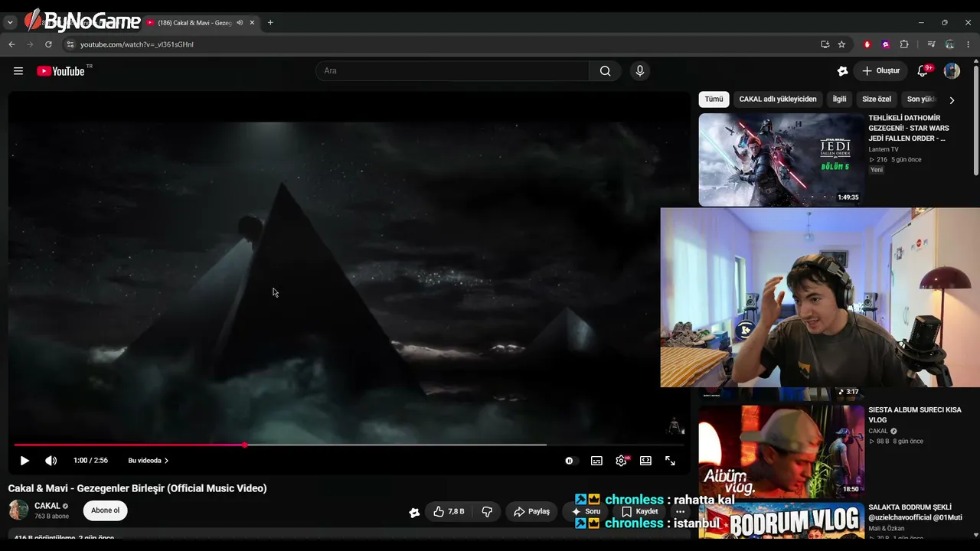Open the Lantern TV channel link
The image size is (980, 551).
point(884,149)
